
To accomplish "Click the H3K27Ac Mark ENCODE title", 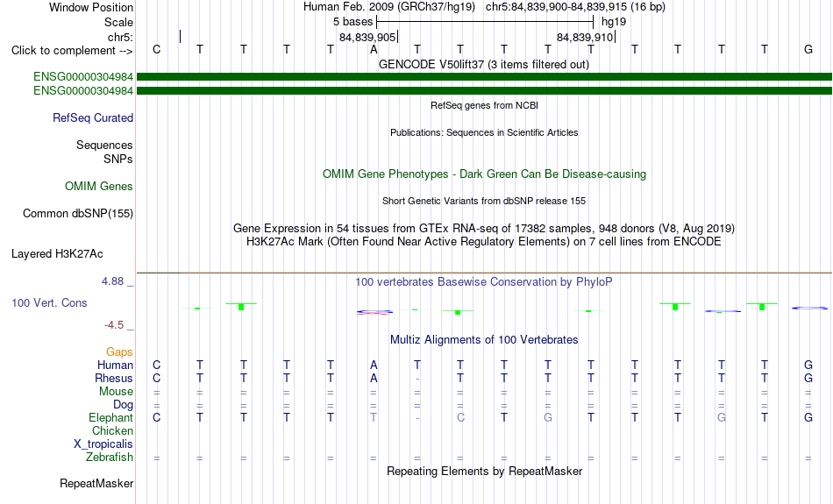I will tap(484, 242).
